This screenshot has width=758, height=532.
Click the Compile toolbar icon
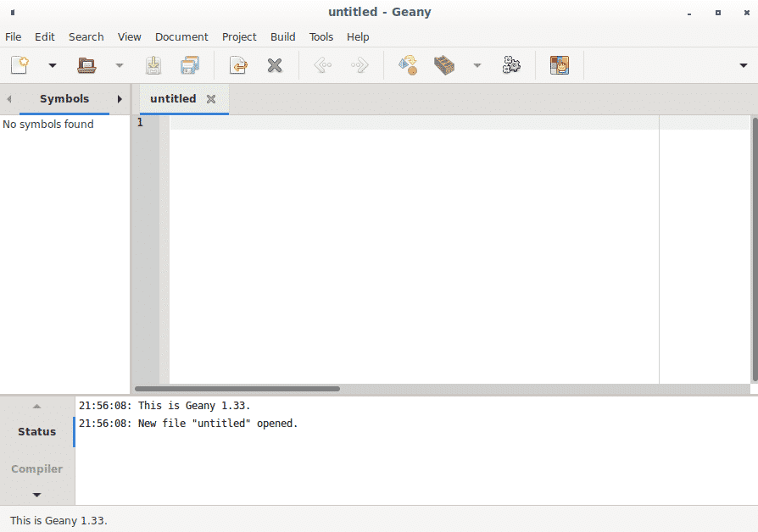tap(408, 65)
